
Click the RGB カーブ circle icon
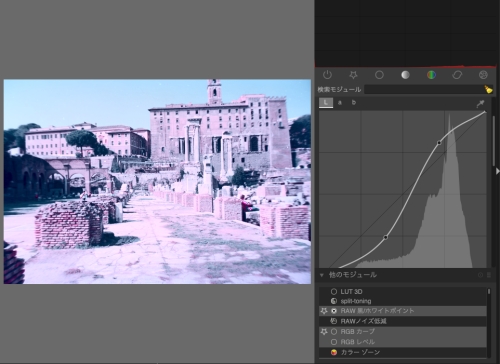pos(334,332)
